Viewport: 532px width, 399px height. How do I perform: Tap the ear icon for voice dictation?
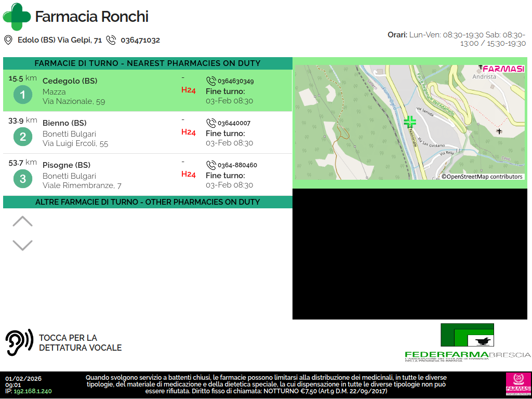19,342
